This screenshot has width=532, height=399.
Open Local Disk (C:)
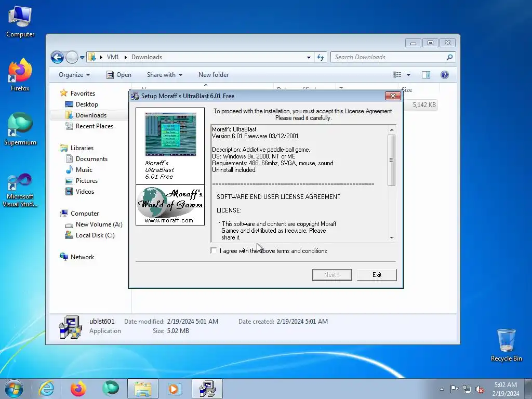[90, 235]
